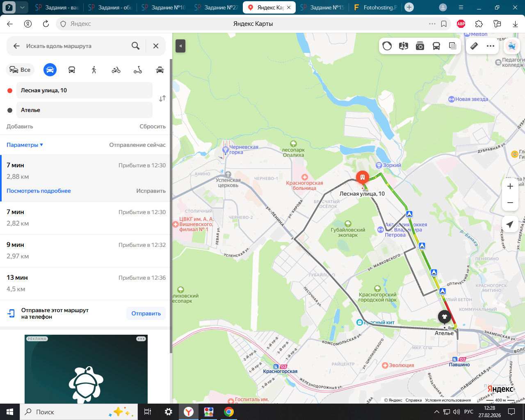Open a new browser tab
Screen dimensions: 525x420
click(409, 7)
